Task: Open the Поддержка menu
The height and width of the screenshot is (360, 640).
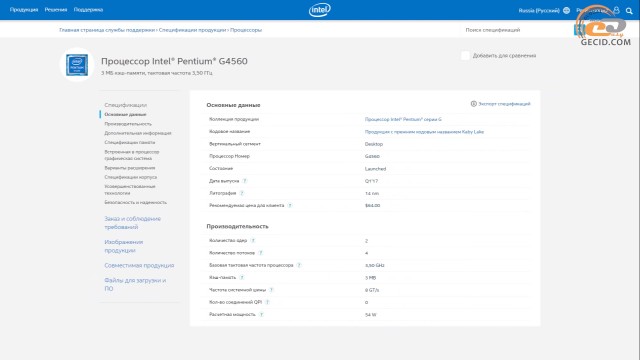Action: (x=88, y=10)
